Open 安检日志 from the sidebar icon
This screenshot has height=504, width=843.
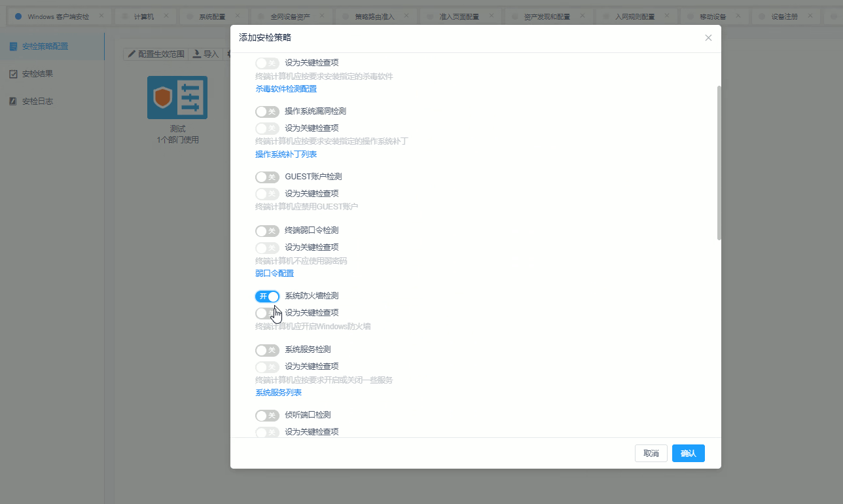pyautogui.click(x=13, y=101)
